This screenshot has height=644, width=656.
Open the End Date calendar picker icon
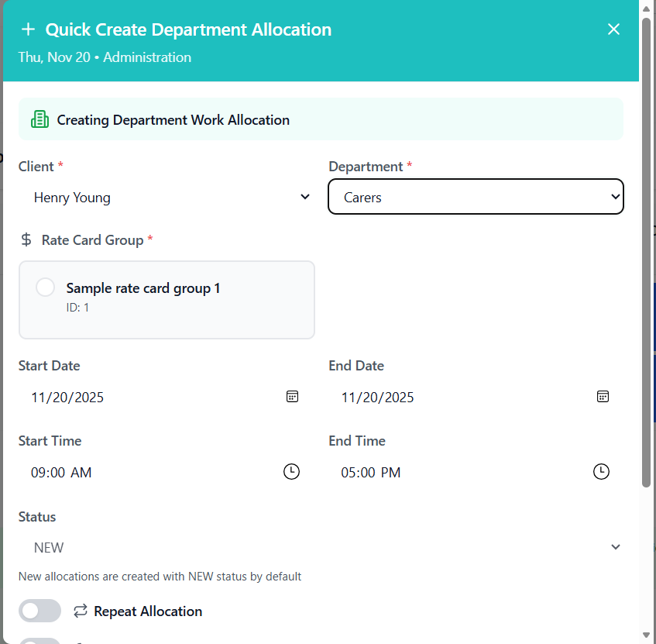603,397
